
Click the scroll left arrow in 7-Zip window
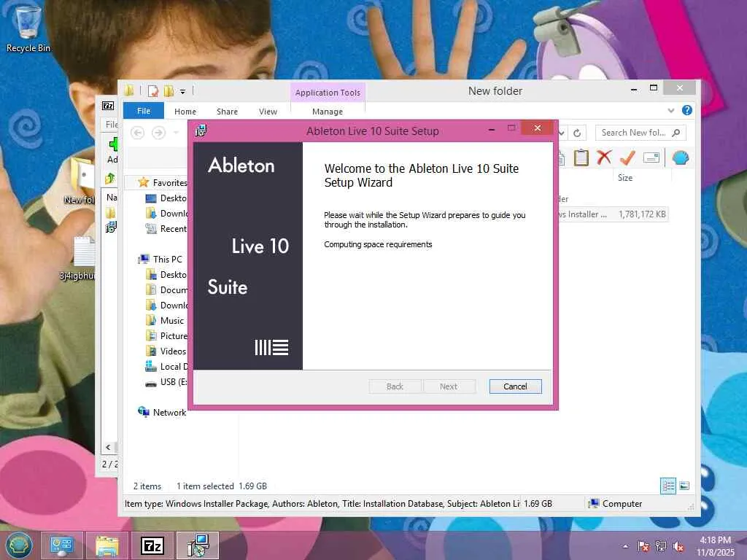click(108, 447)
